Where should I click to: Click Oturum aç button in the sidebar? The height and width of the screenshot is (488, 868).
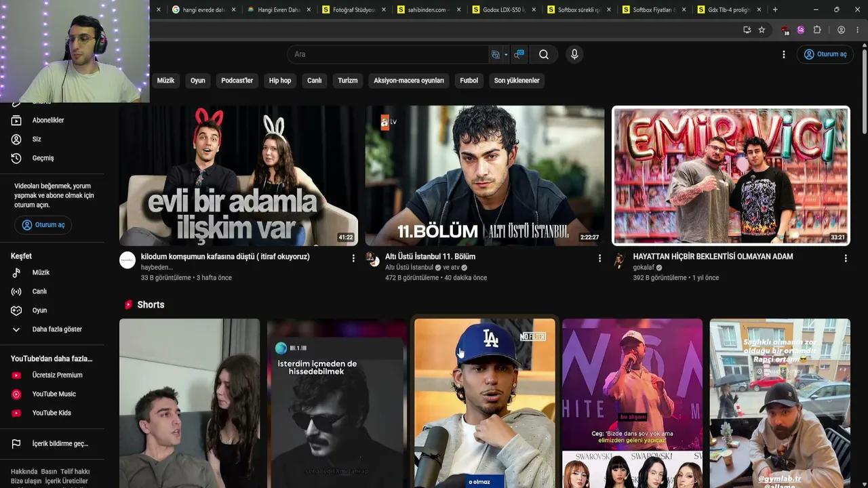tap(43, 225)
